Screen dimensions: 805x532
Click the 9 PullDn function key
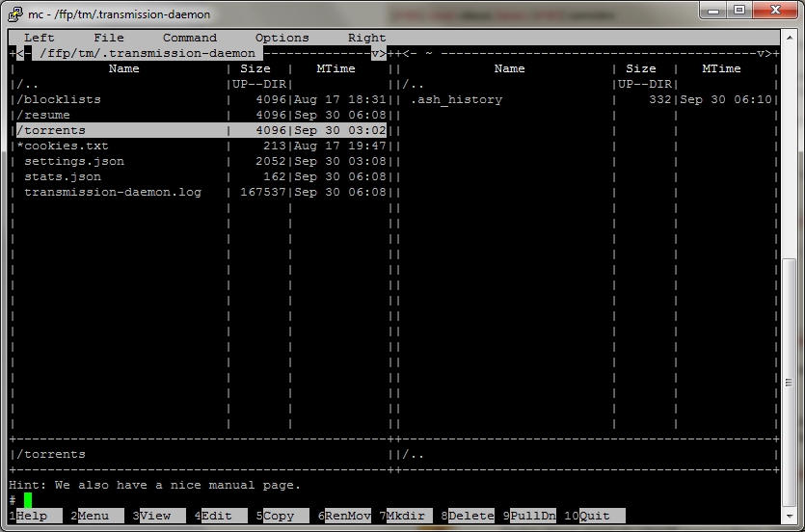point(529,516)
